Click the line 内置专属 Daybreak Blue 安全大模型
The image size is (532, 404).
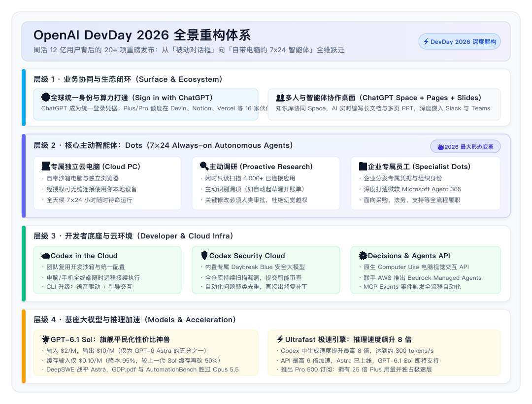click(x=252, y=267)
